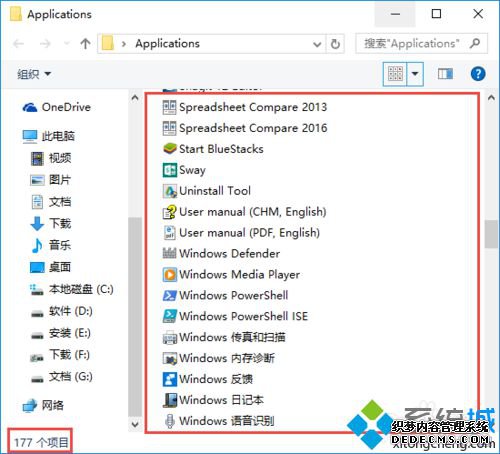This screenshot has width=500, height=454.
Task: Open the 视频 folder in sidebar
Action: click(x=51, y=158)
